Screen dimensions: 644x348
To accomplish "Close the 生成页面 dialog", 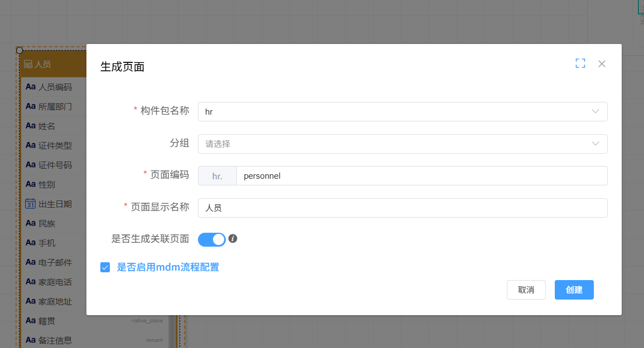I will pyautogui.click(x=602, y=63).
